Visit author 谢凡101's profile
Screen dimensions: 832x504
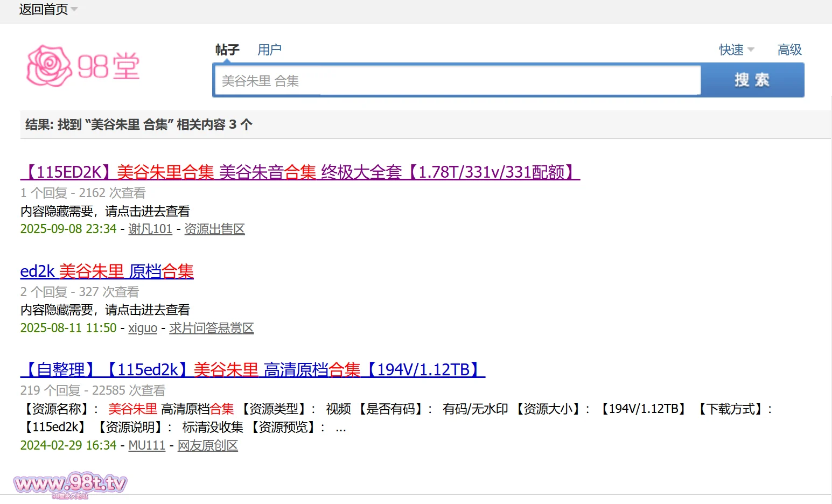pos(150,229)
